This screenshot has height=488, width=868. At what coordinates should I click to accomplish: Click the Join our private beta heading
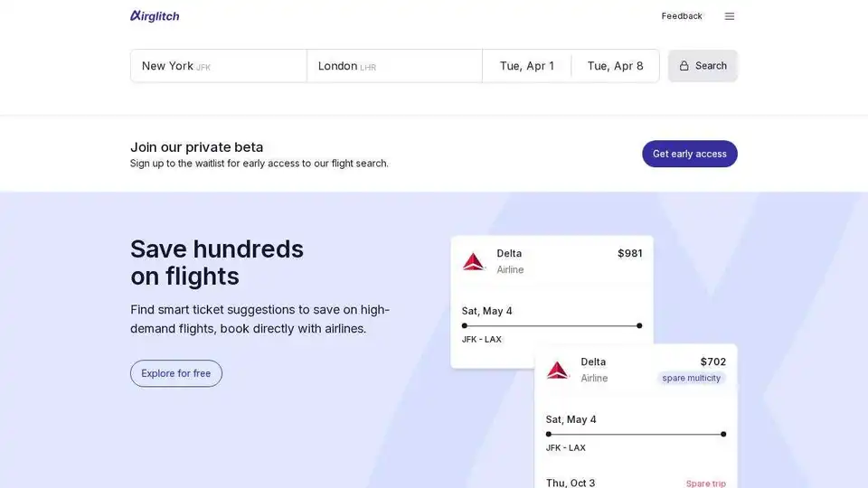pos(197,147)
